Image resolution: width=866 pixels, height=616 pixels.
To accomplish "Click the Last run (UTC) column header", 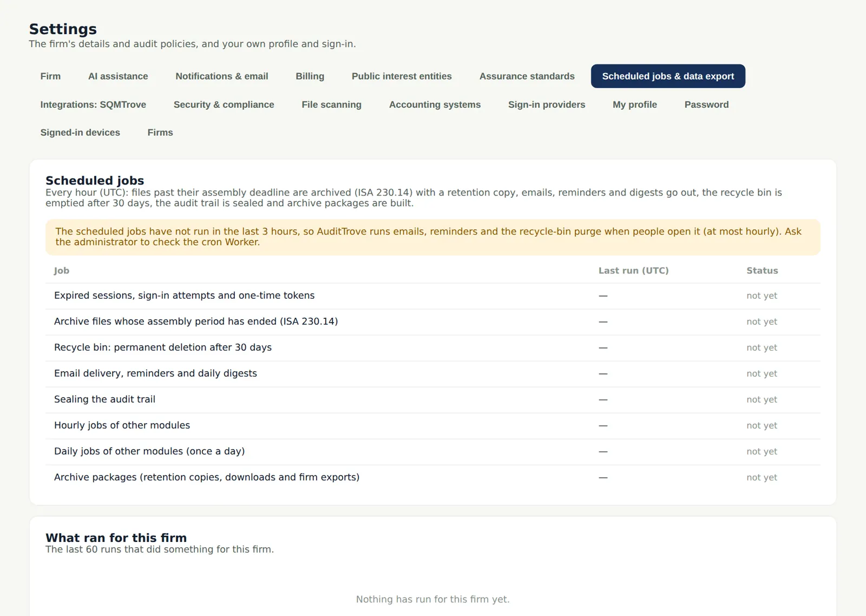I will click(633, 271).
